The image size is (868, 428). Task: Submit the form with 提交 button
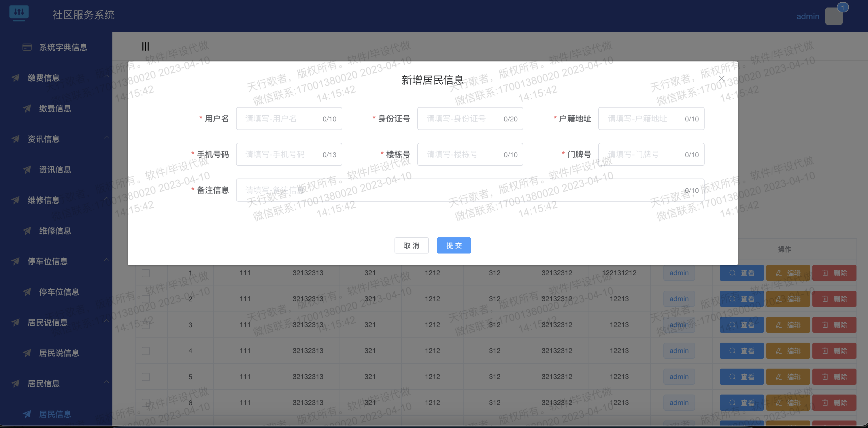click(x=454, y=245)
